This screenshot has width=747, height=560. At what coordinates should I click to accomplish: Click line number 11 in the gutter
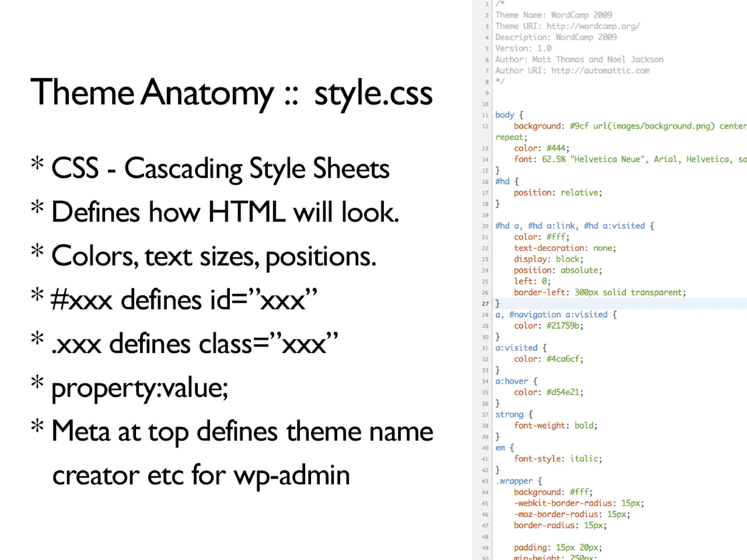click(485, 115)
